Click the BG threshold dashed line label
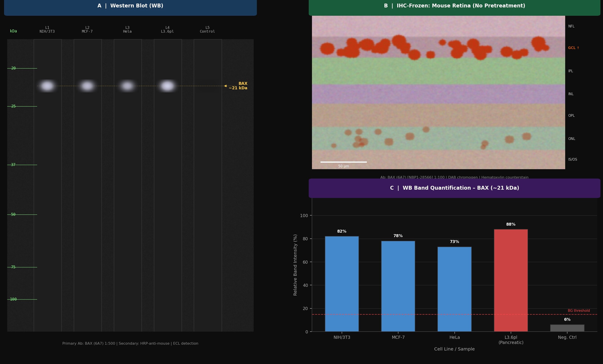 coord(578,311)
